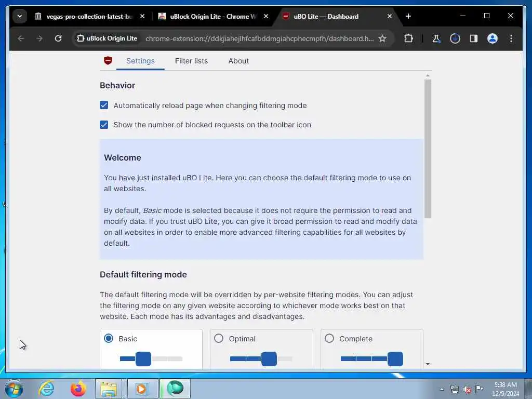The width and height of the screenshot is (532, 399).
Task: Select the Complete filtering mode radio
Action: click(x=329, y=338)
